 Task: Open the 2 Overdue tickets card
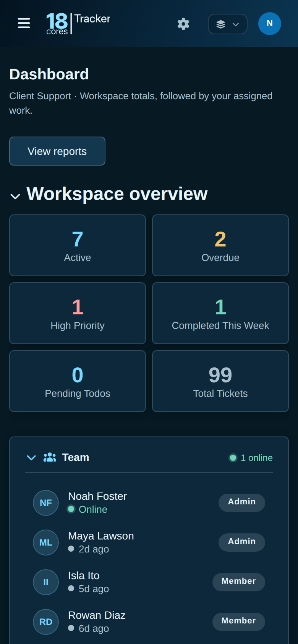(x=220, y=245)
